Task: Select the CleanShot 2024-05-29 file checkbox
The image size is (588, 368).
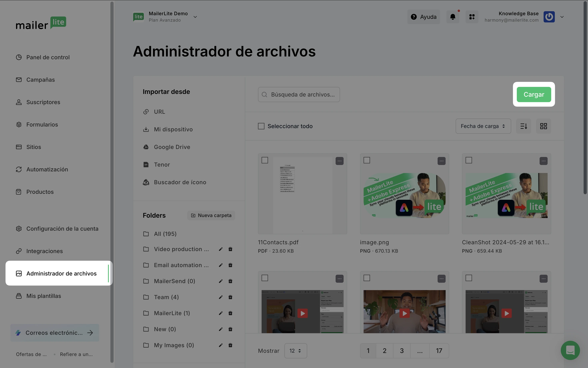Action: pos(469,160)
